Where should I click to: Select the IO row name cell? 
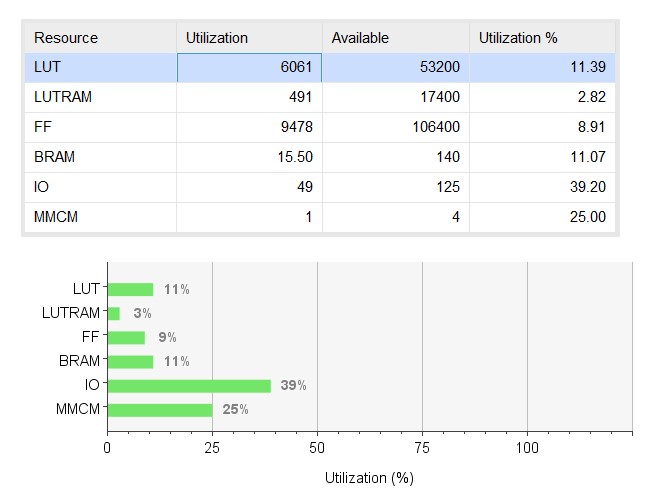tap(100, 187)
